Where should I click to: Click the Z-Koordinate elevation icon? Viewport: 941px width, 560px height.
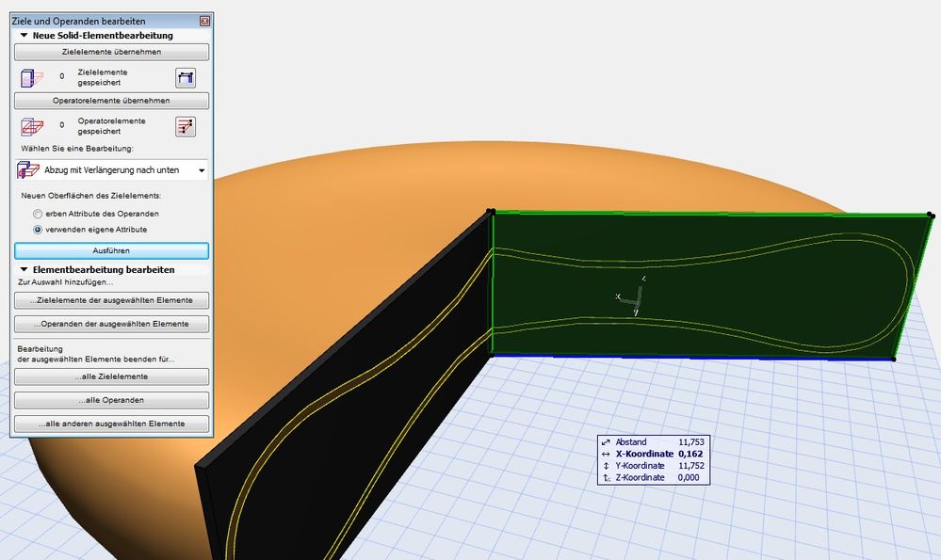(606, 478)
